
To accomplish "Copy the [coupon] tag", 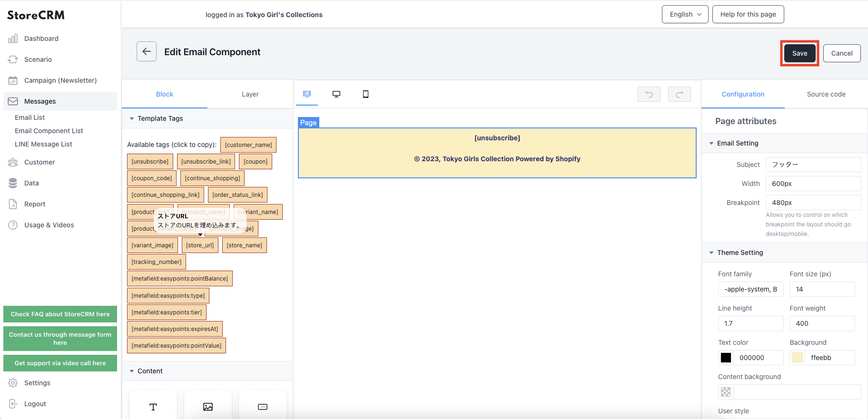I will tap(256, 162).
